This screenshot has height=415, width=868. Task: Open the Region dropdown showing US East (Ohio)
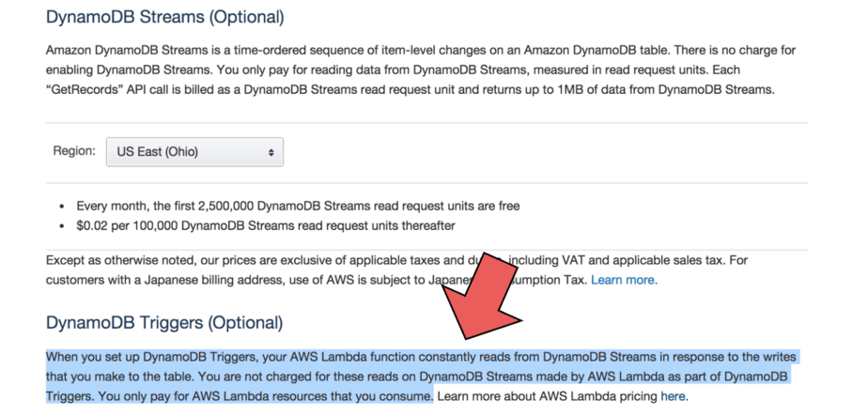[x=193, y=152]
